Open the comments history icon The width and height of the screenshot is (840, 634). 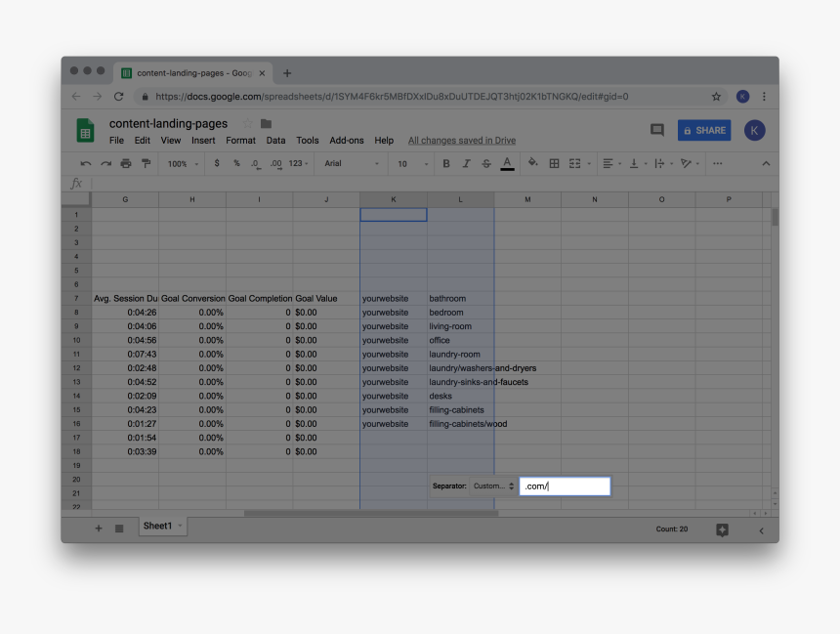coord(656,130)
